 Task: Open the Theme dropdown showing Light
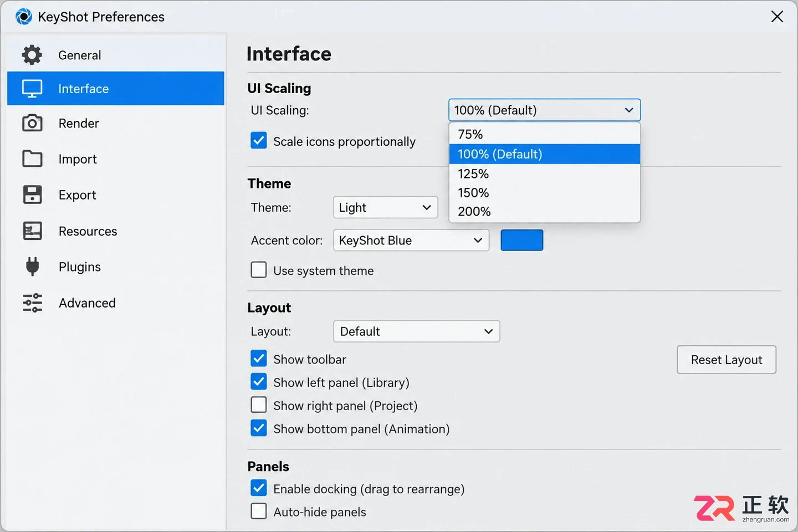(x=386, y=207)
